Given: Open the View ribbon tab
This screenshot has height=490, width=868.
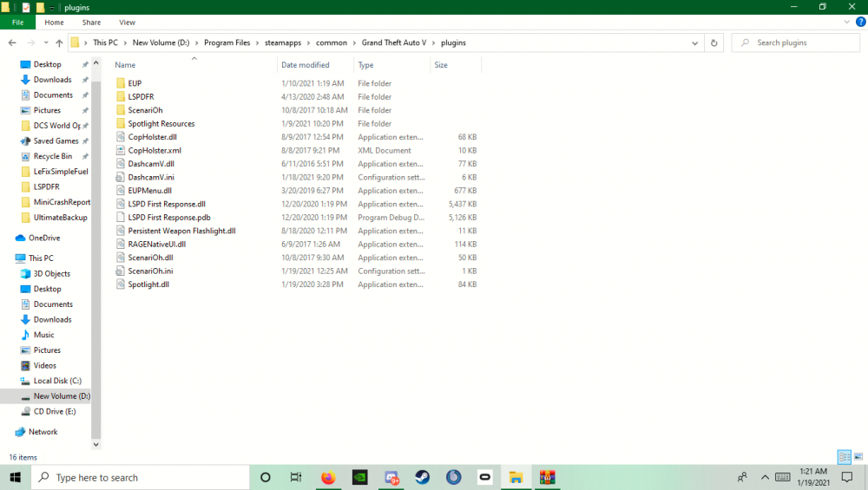Looking at the screenshot, I should coord(127,23).
